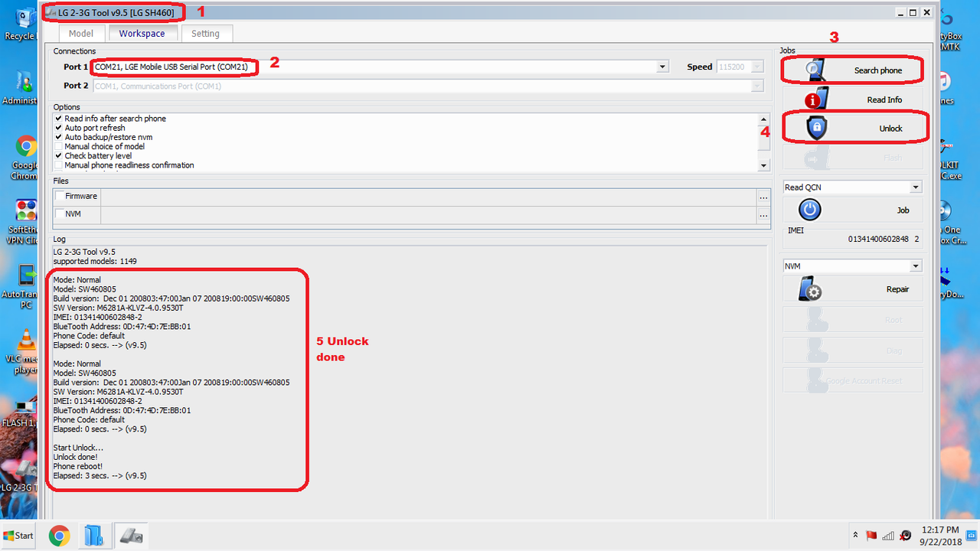Click the Job power icon
980x551 pixels.
(x=810, y=210)
